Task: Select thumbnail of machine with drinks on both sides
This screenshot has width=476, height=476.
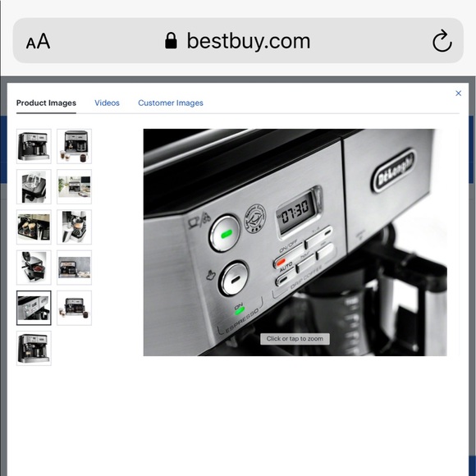Action: click(x=74, y=308)
